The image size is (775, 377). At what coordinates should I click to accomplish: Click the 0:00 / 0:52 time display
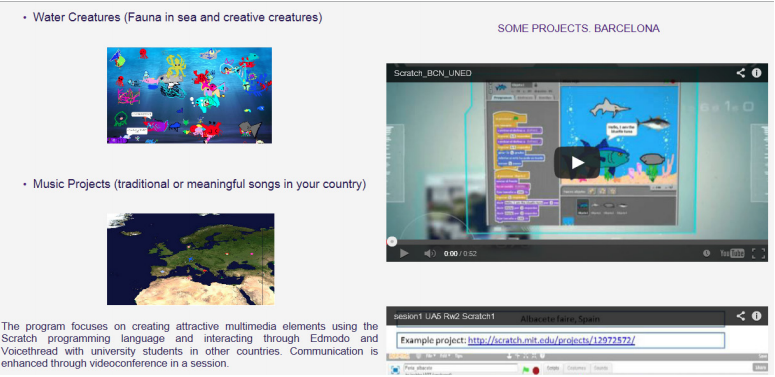click(460, 253)
